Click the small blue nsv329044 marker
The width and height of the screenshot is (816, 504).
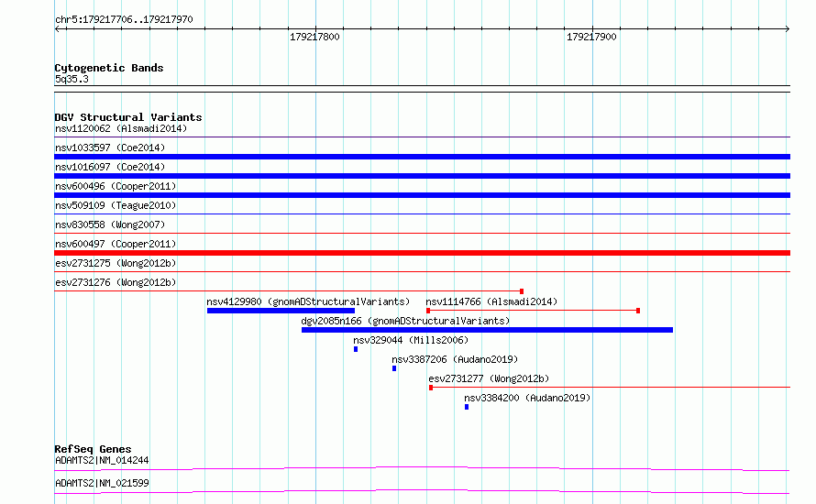click(x=356, y=349)
